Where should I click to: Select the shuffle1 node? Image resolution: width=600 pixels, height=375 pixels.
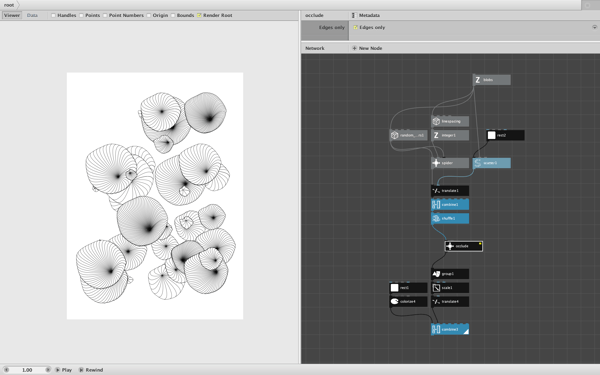point(450,218)
